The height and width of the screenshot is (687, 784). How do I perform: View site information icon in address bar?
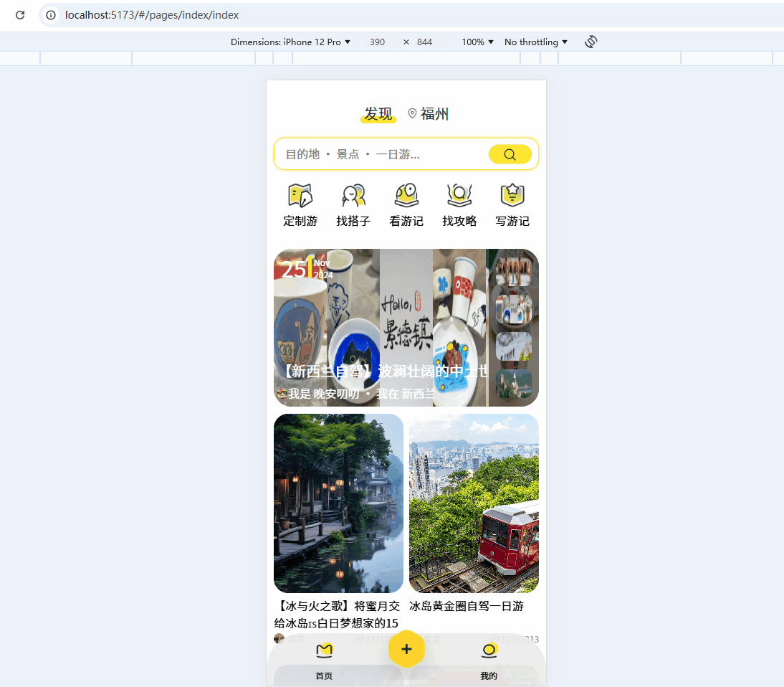[51, 15]
